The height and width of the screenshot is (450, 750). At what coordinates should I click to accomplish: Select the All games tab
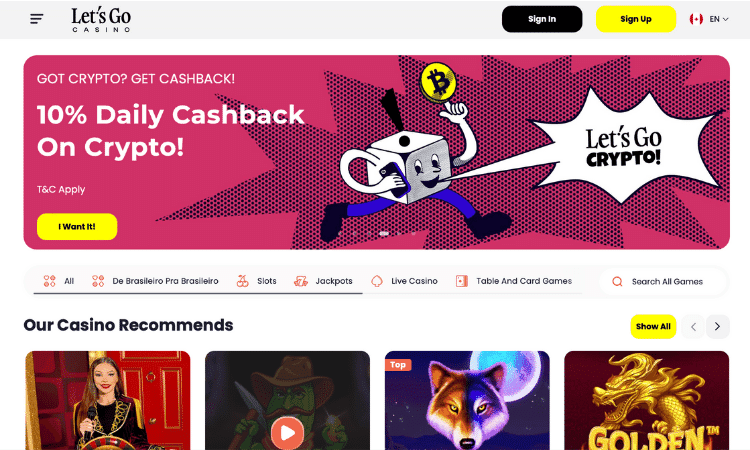[59, 281]
